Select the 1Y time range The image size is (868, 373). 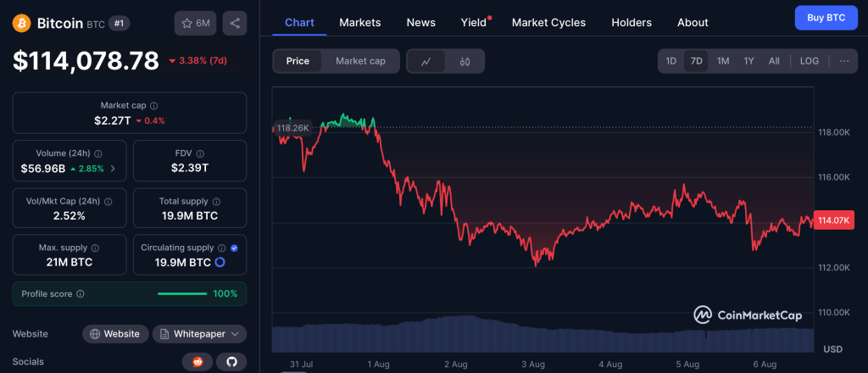(748, 61)
